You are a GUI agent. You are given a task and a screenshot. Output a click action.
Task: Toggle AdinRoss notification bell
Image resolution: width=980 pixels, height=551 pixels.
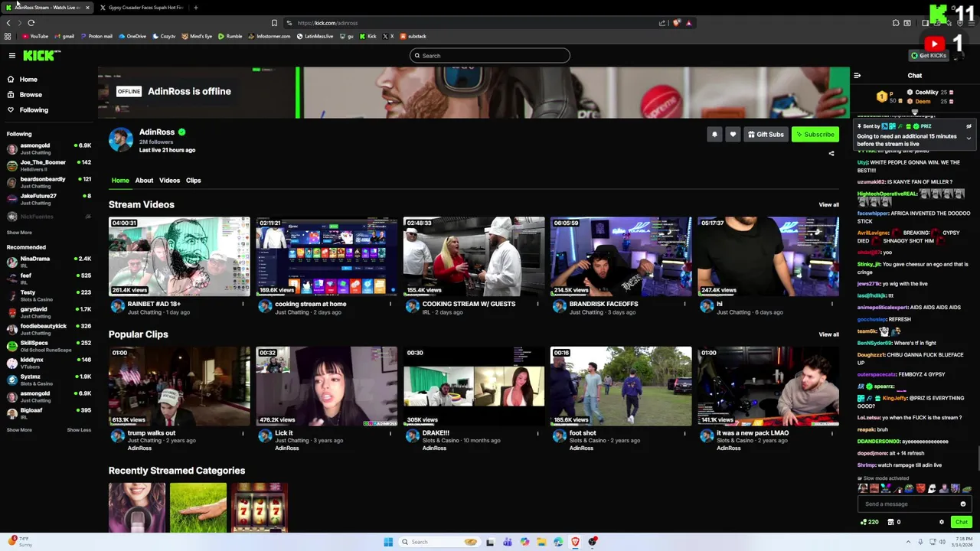click(x=714, y=135)
